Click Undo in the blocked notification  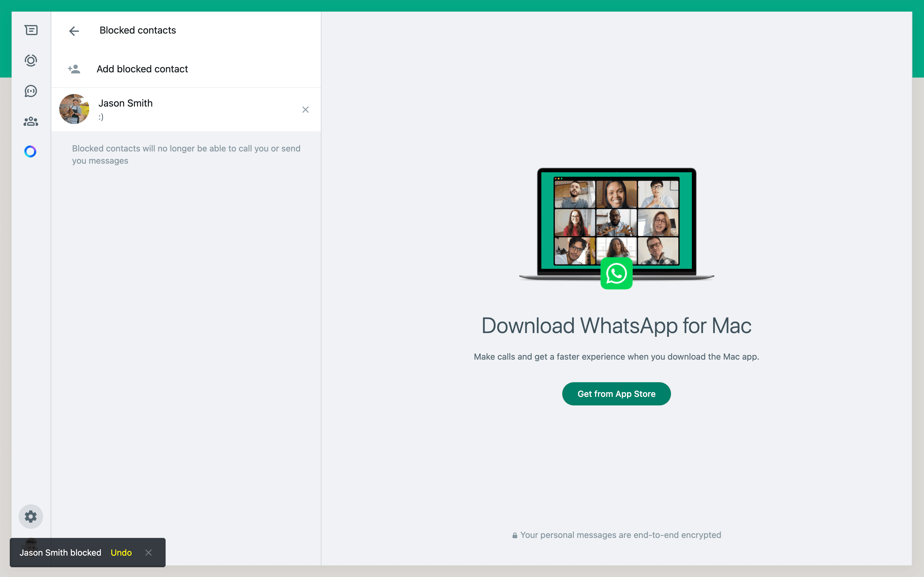(121, 553)
